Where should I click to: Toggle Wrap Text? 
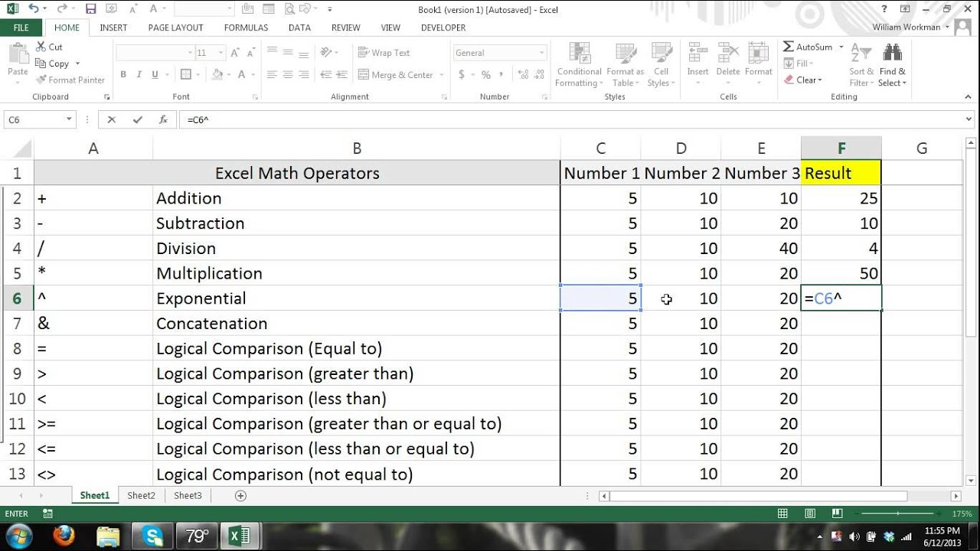point(384,53)
